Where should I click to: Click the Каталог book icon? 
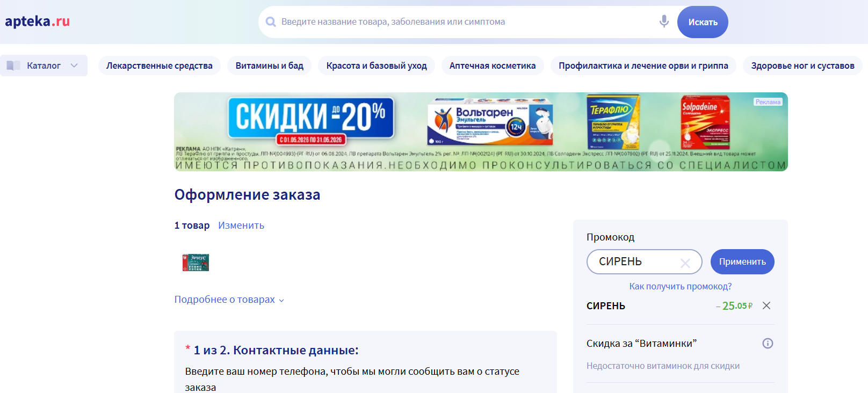[13, 65]
